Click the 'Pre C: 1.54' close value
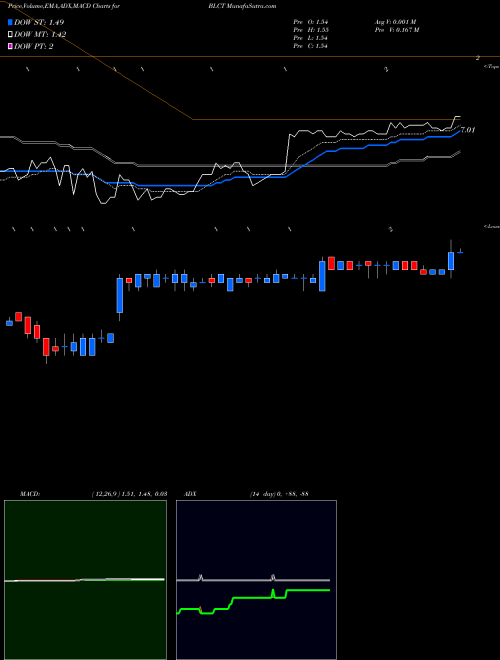 (x=311, y=46)
